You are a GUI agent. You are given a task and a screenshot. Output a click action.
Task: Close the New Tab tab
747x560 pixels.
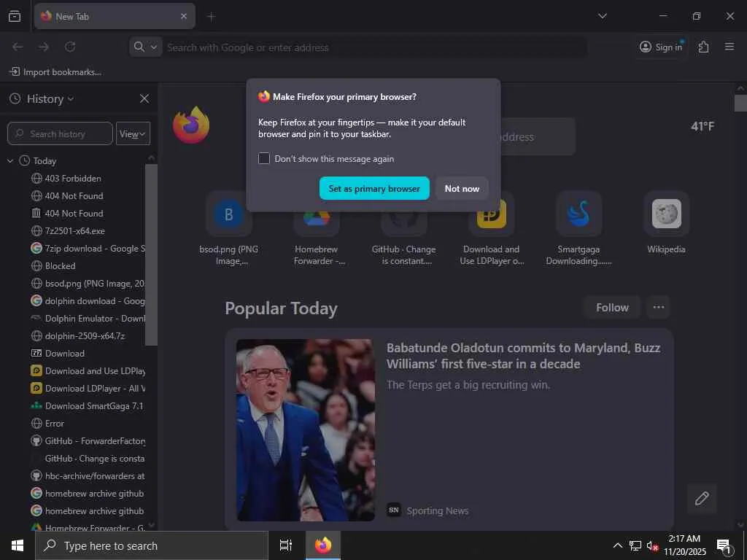click(x=184, y=16)
